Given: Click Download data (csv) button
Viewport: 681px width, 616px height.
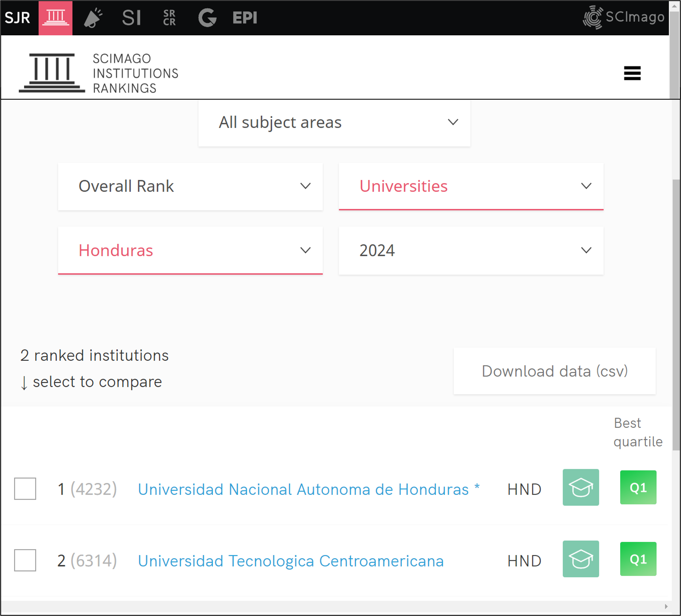Looking at the screenshot, I should pyautogui.click(x=554, y=371).
